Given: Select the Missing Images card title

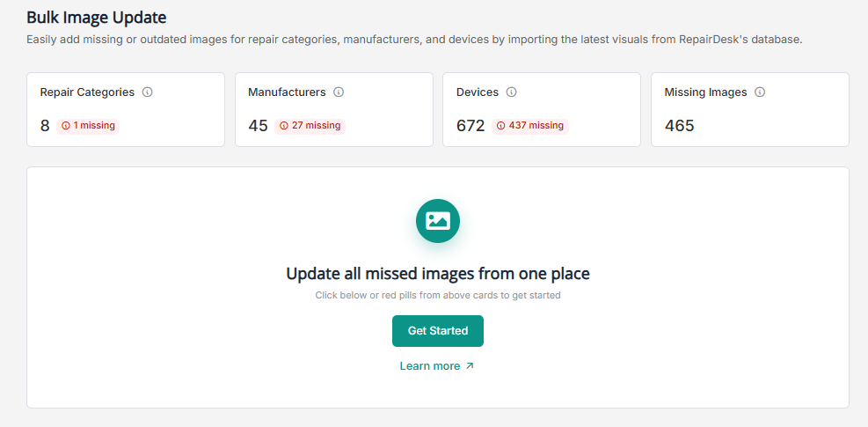Looking at the screenshot, I should pyautogui.click(x=705, y=92).
